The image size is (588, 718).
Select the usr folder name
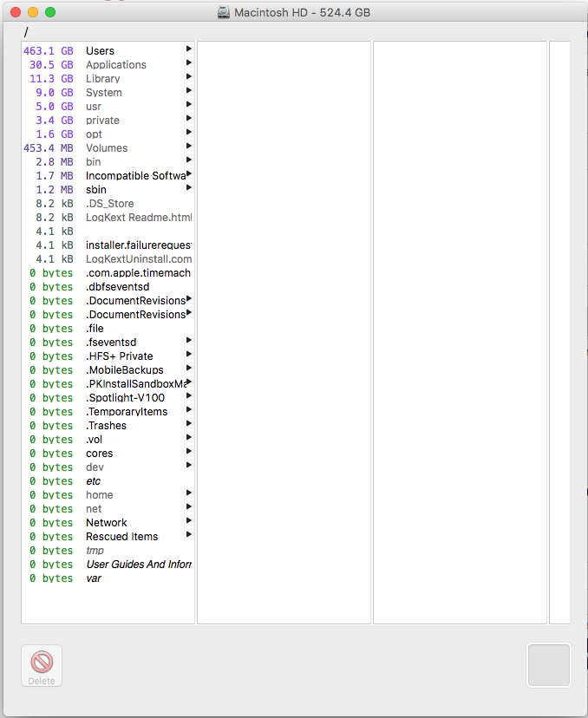94,107
